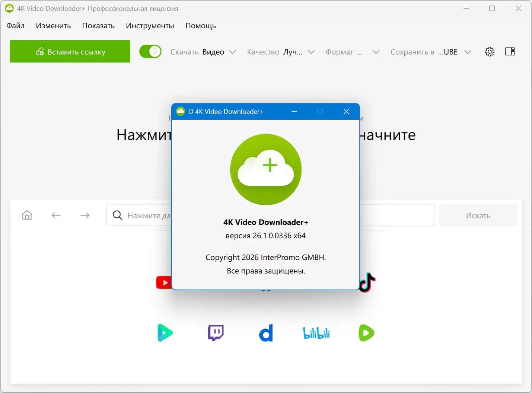Open the YouTube site icon

(x=164, y=282)
